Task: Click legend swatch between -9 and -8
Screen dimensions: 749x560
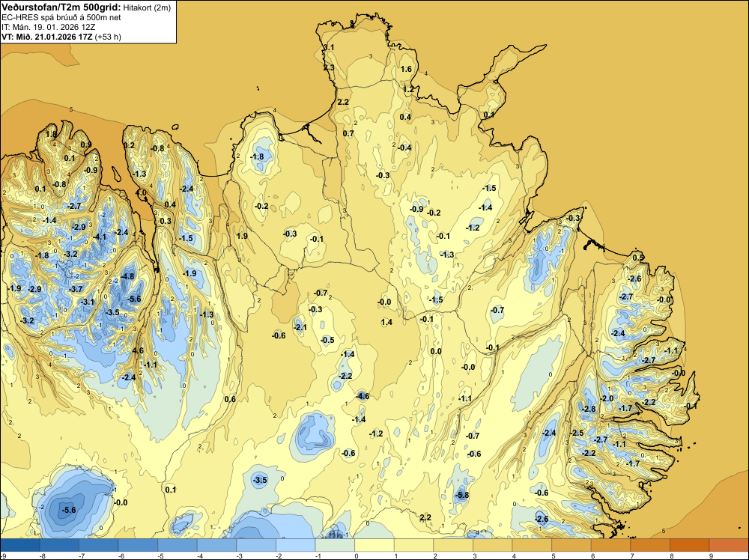Action: (19, 545)
